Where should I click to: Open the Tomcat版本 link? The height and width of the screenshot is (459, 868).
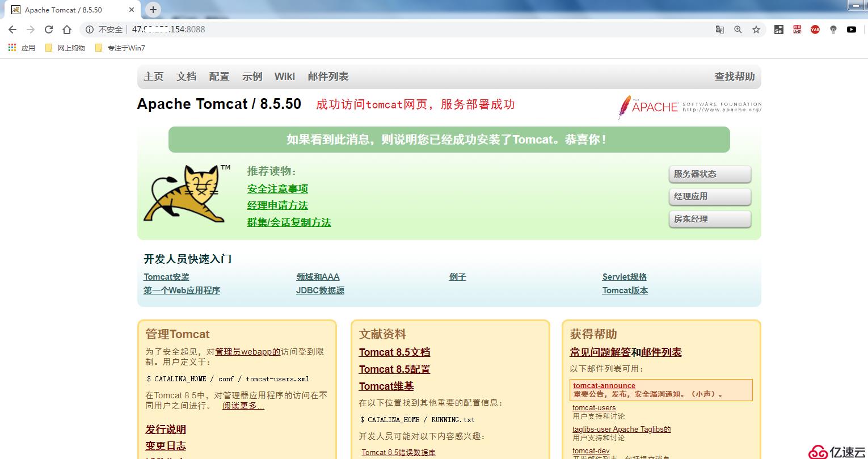[625, 290]
